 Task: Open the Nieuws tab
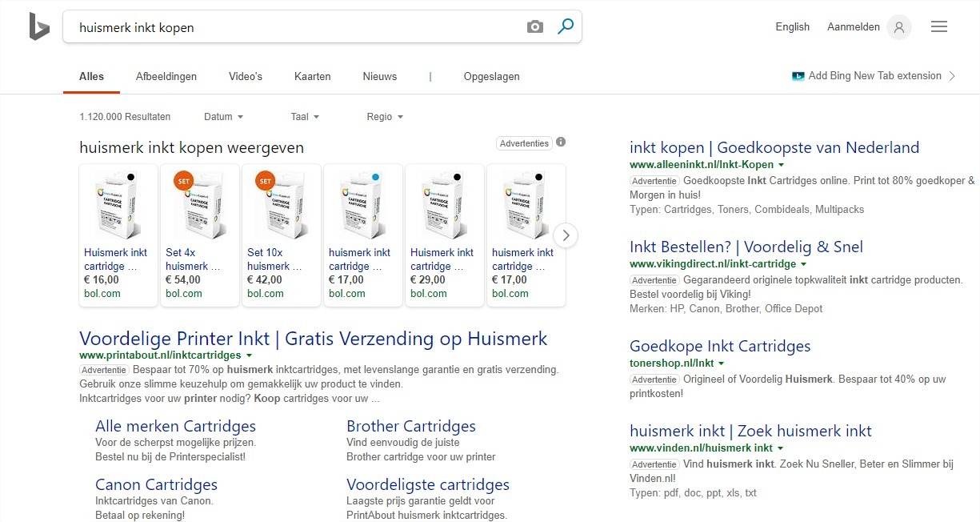coord(379,76)
